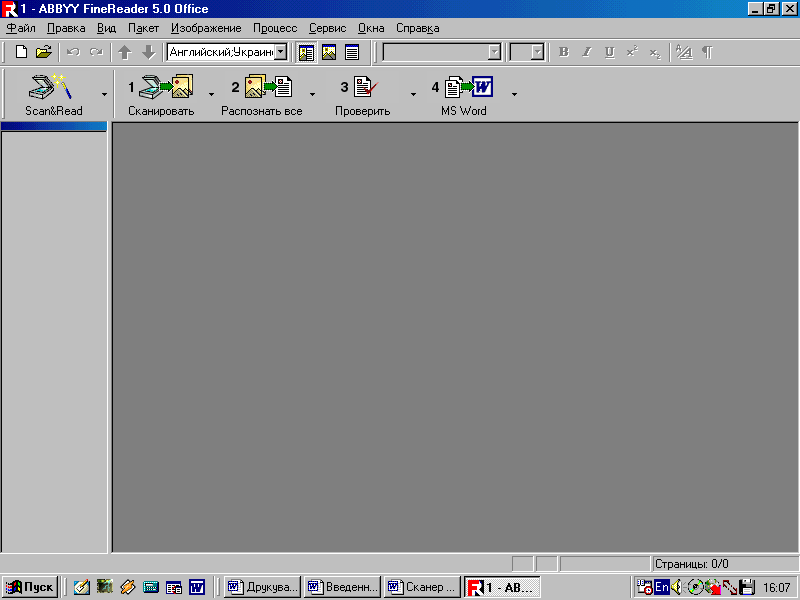Click the Undo arrow icon
Viewport: 800px width, 600px height.
pos(73,52)
